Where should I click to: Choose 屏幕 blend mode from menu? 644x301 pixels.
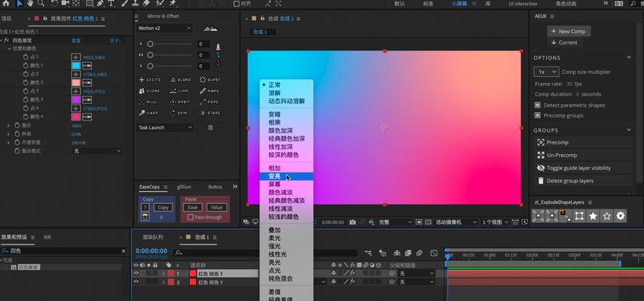click(x=286, y=184)
